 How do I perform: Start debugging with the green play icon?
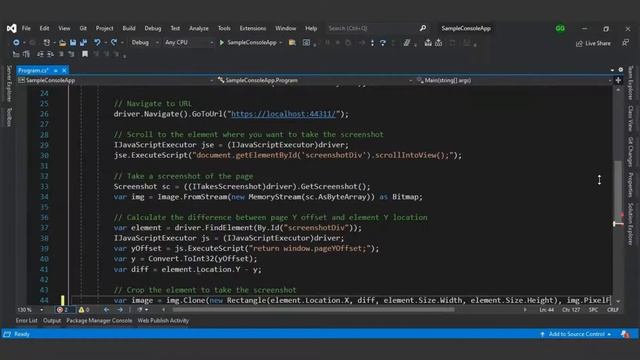pos(222,42)
